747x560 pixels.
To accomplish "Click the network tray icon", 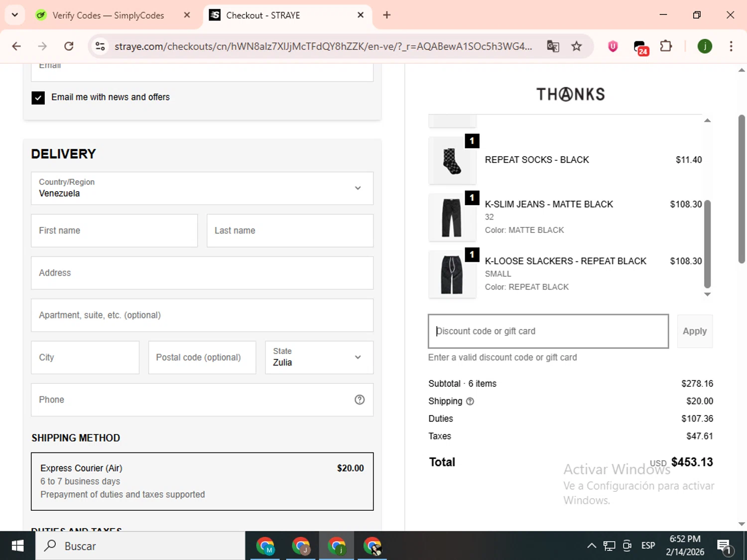I will (x=609, y=546).
